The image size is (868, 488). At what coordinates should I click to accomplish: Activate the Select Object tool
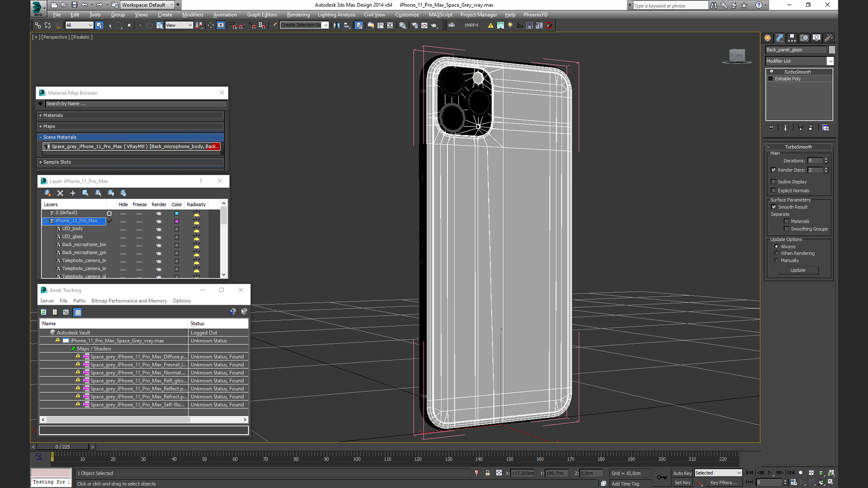(99, 25)
